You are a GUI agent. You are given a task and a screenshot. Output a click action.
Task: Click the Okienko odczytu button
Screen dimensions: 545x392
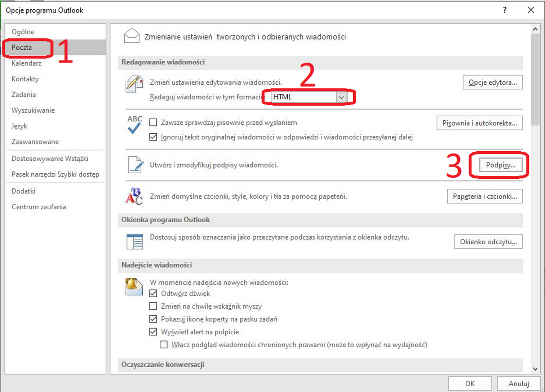tap(488, 242)
